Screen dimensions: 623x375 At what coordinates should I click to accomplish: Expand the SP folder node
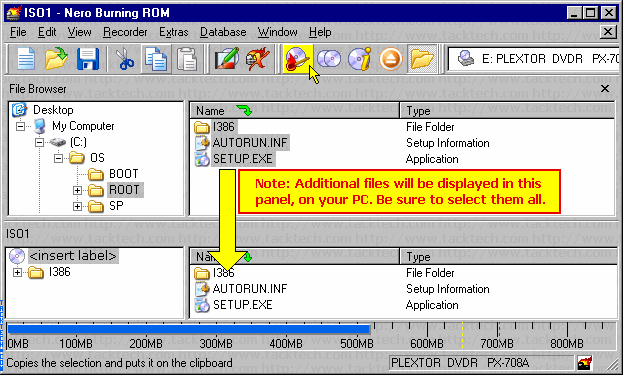tap(77, 207)
